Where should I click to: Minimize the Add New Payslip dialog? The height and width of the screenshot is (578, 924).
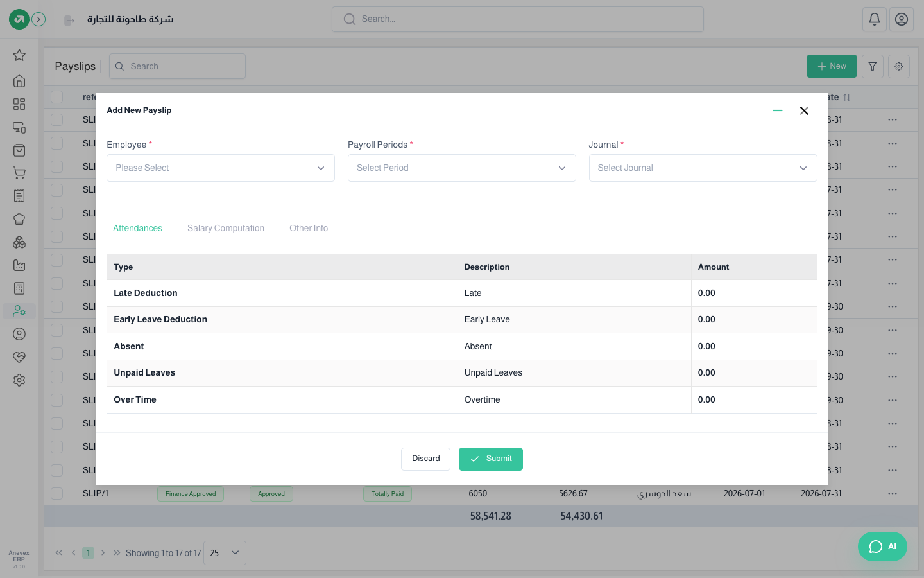(778, 110)
